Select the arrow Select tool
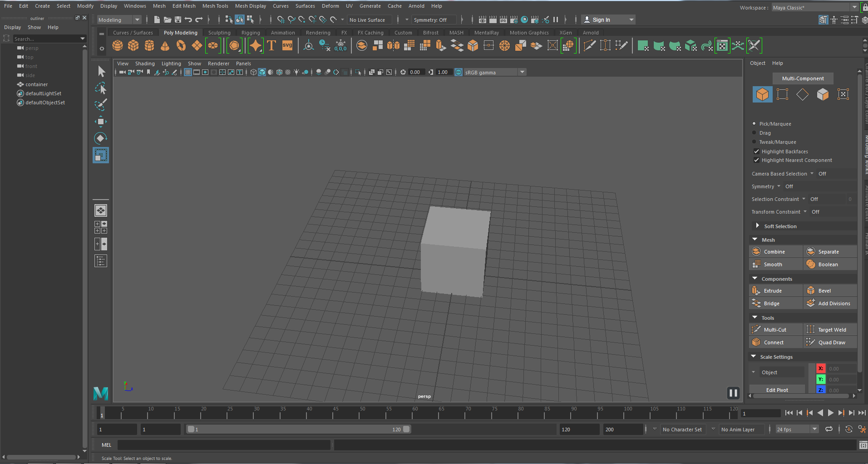Screen dimensions: 868x464 101,71
